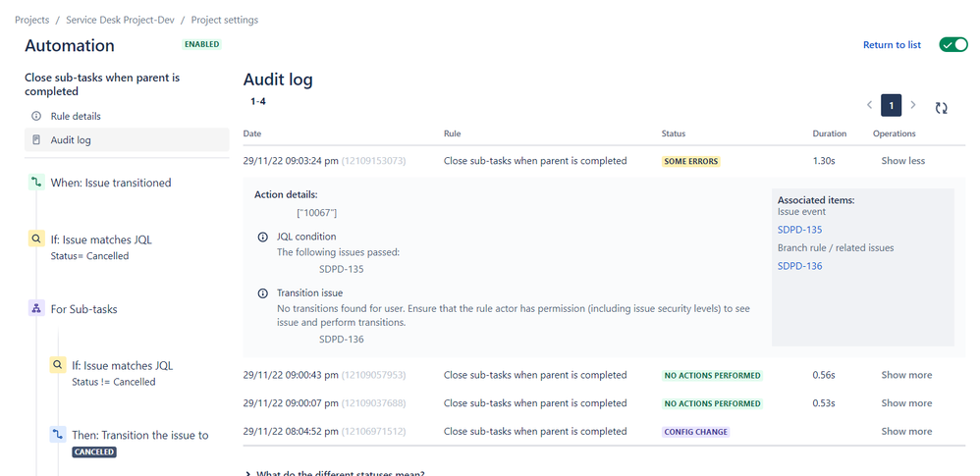Click the Status= Cancelled JQL search icon
Screen dimensions: 980x476
click(x=36, y=239)
